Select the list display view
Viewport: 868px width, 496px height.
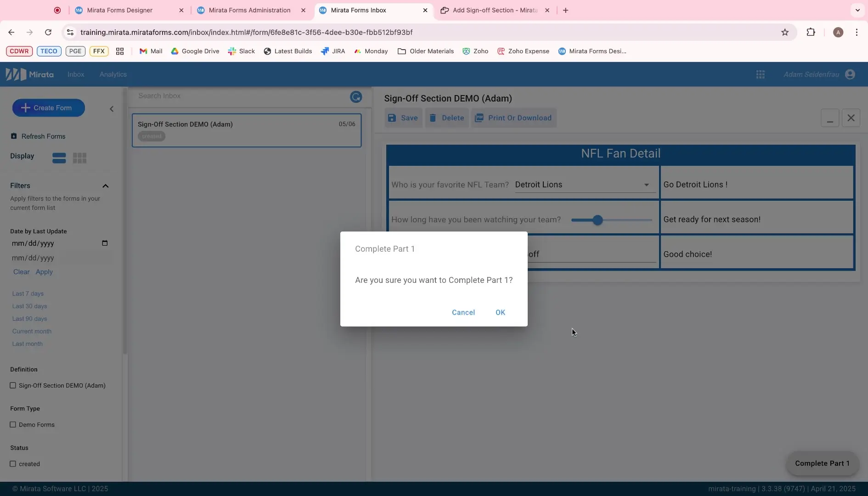click(59, 158)
